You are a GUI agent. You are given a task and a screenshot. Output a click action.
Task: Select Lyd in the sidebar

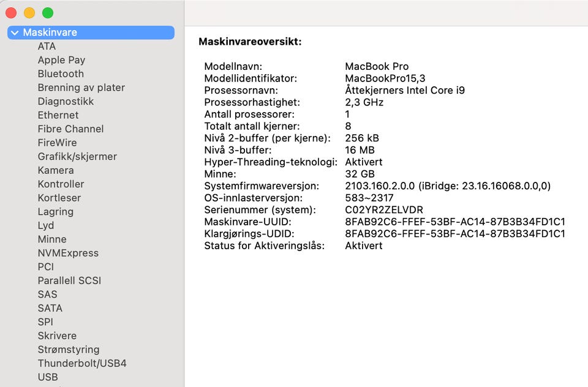(46, 226)
